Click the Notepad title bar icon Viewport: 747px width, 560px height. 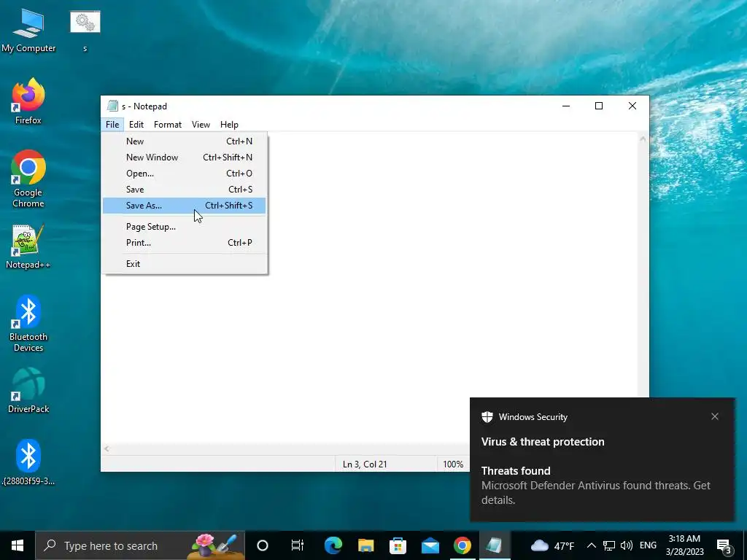[112, 106]
